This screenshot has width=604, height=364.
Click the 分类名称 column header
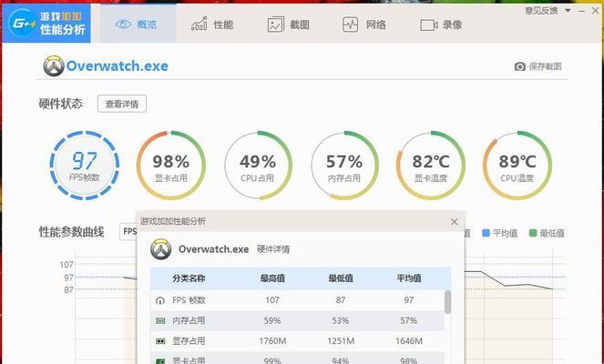[x=189, y=278]
